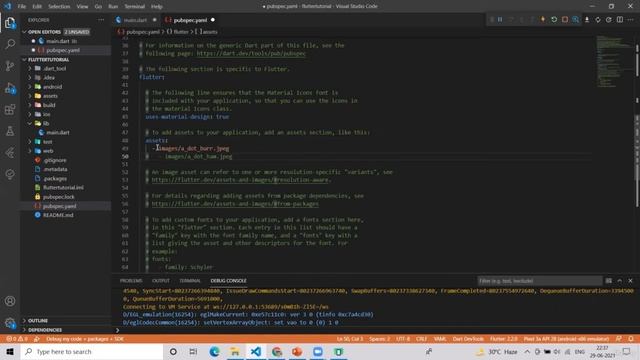Image resolution: width=640 pixels, height=360 pixels.
Task: Restart the debug session
Action: [554, 20]
